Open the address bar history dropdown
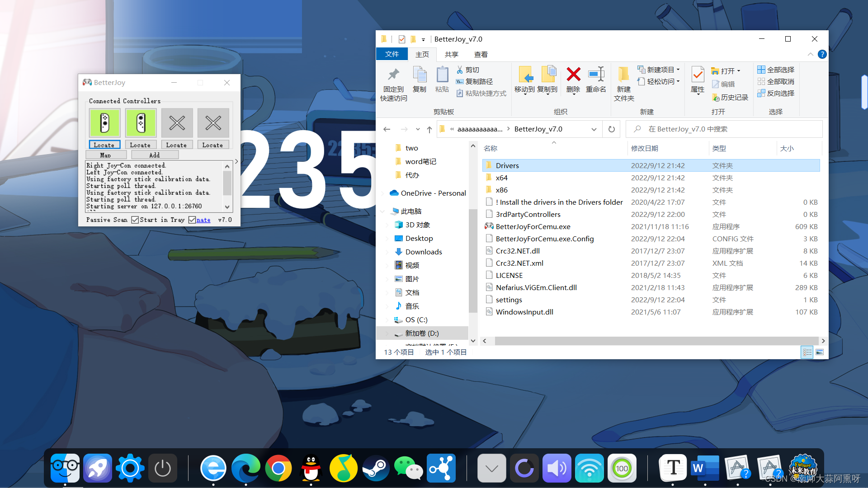 [x=594, y=129]
